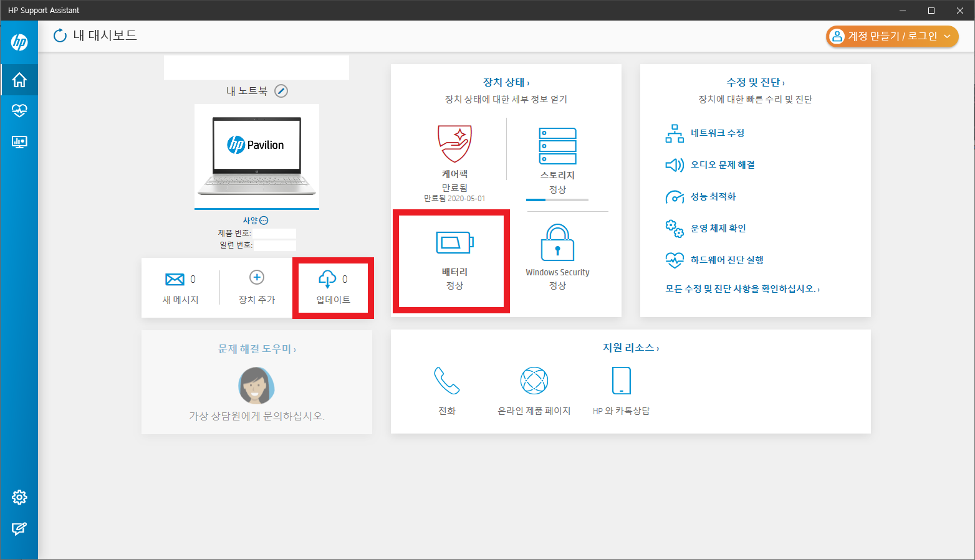The height and width of the screenshot is (560, 975).
Task: Open new messages envelope icon
Action: point(175,279)
